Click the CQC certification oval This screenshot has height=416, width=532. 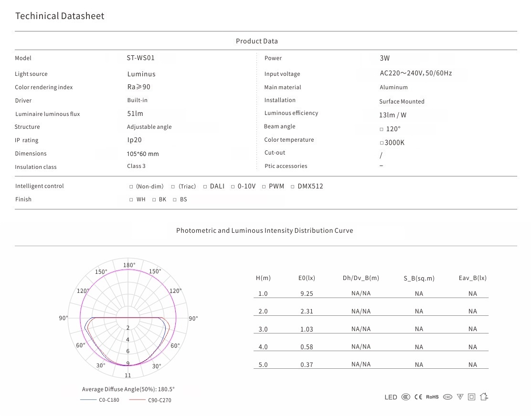pyautogui.click(x=447, y=397)
